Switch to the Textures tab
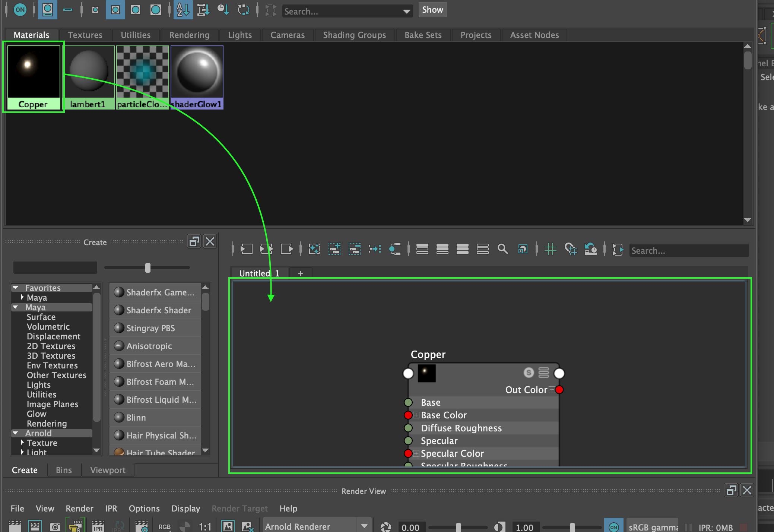The image size is (774, 532). coord(85,35)
